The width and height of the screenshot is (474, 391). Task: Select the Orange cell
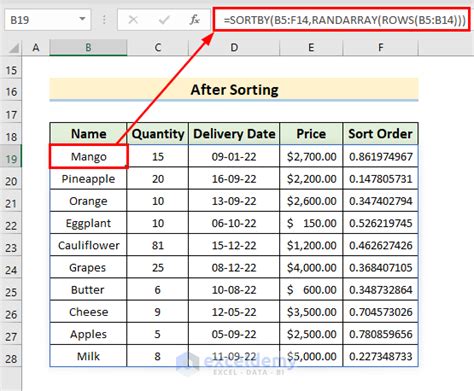click(x=88, y=201)
